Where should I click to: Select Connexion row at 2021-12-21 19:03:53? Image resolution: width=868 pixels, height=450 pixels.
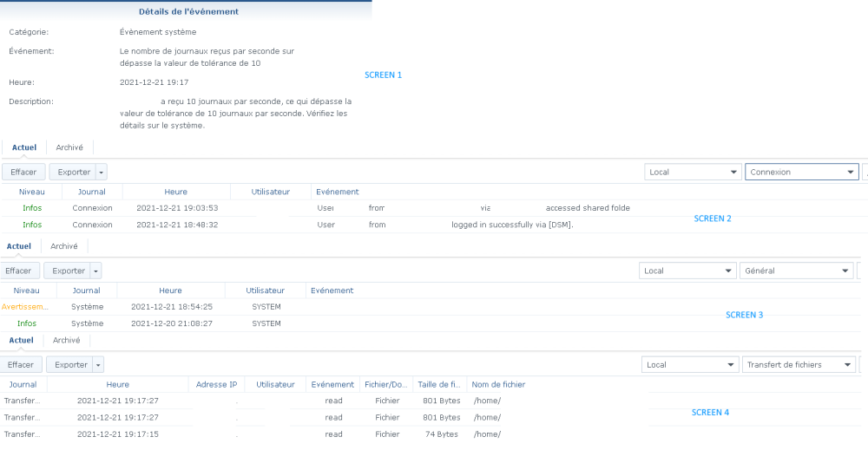pos(434,208)
